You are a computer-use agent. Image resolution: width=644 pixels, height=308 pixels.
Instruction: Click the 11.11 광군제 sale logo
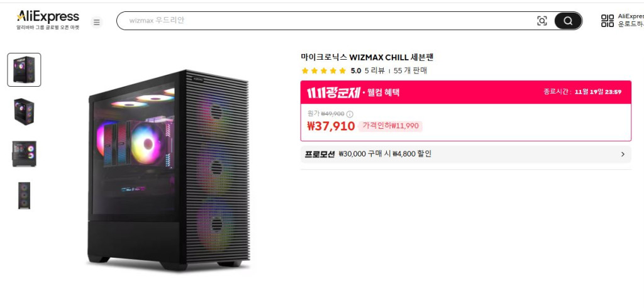(x=333, y=92)
